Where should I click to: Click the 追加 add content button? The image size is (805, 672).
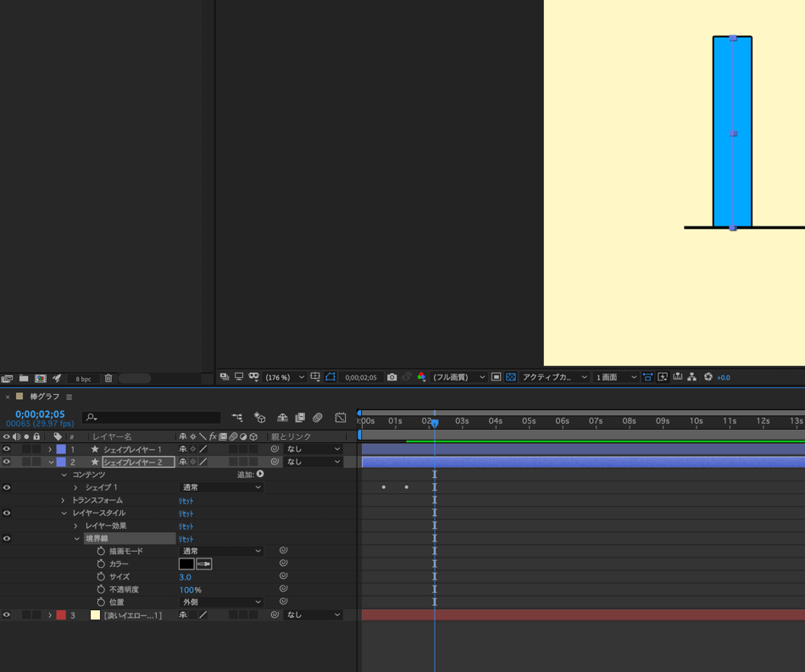(x=260, y=475)
